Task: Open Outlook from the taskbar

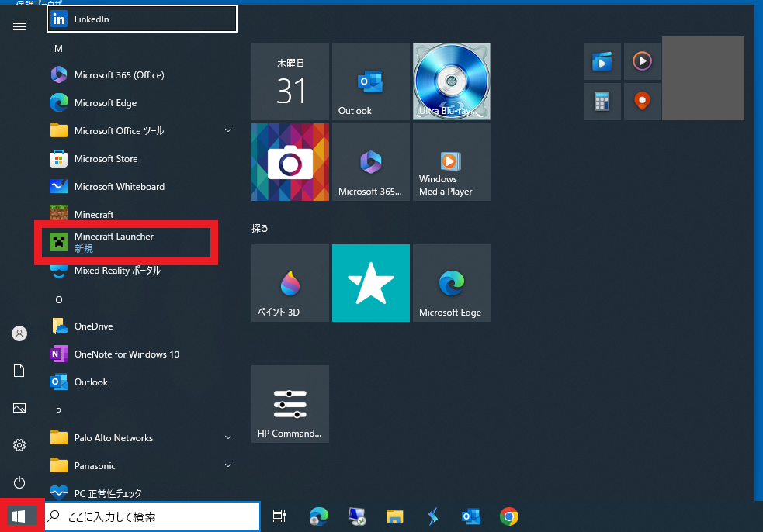Action: click(471, 516)
